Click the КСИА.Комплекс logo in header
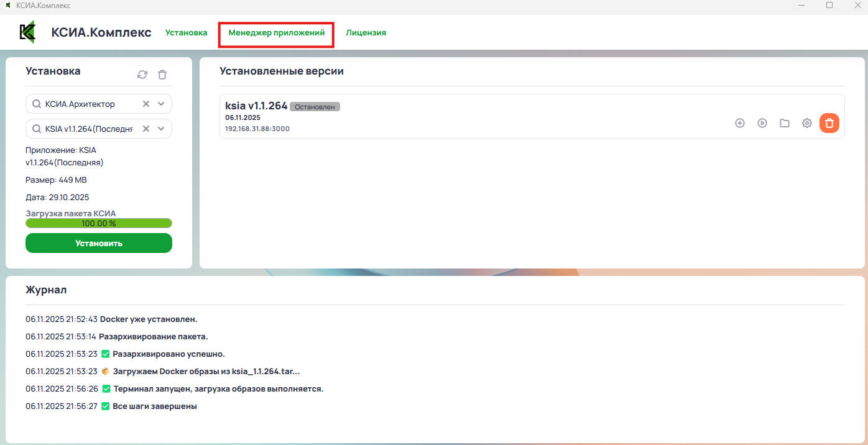868x445 pixels. point(27,32)
